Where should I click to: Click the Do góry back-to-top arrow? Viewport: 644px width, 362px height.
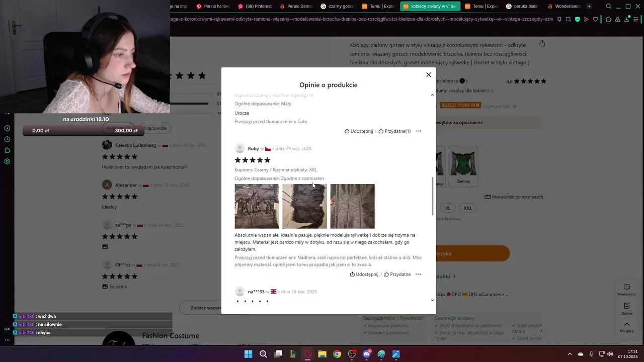click(627, 327)
